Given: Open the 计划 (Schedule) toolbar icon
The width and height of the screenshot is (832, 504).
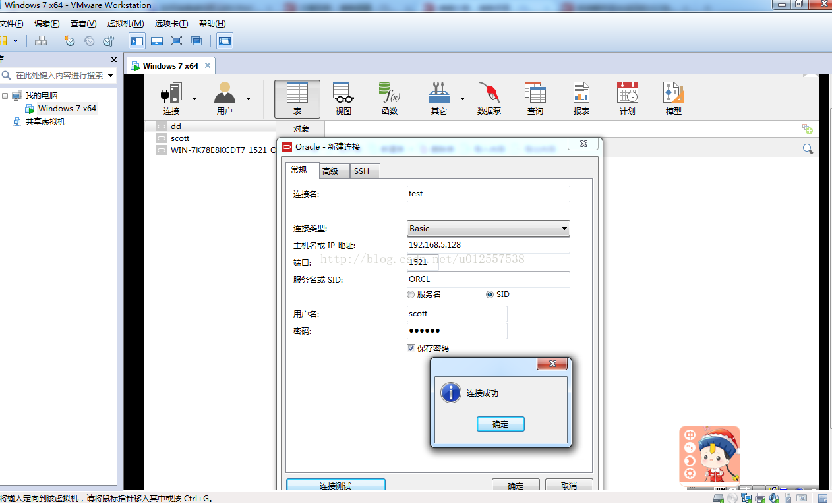Looking at the screenshot, I should pyautogui.click(x=627, y=99).
